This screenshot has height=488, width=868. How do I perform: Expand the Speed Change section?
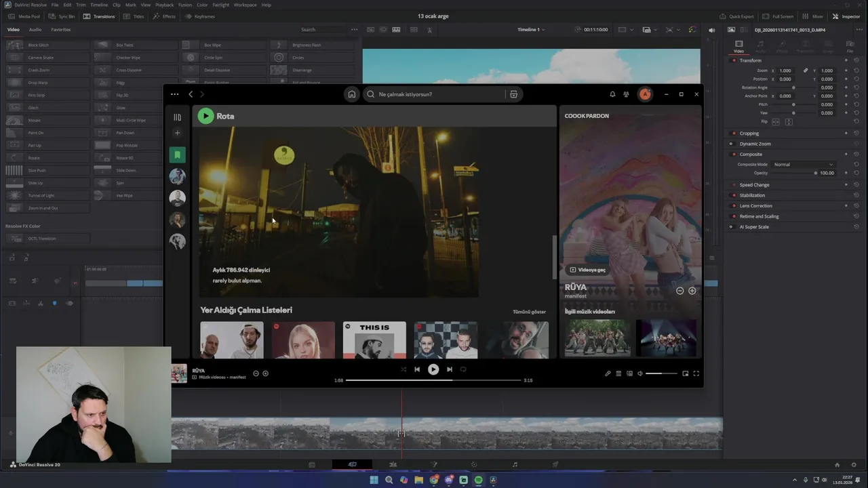(x=754, y=185)
